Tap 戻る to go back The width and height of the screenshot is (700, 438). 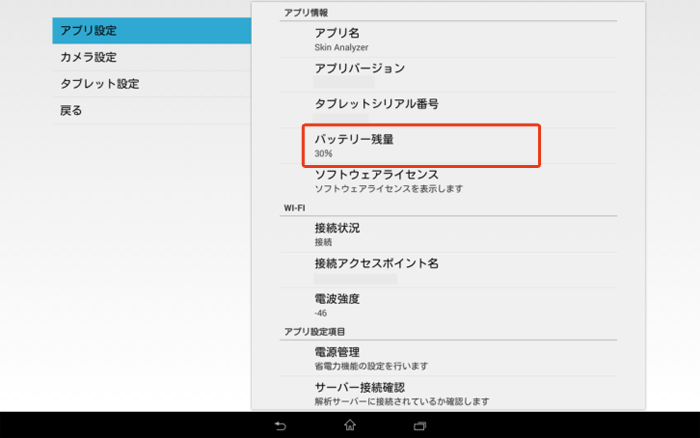[x=150, y=111]
